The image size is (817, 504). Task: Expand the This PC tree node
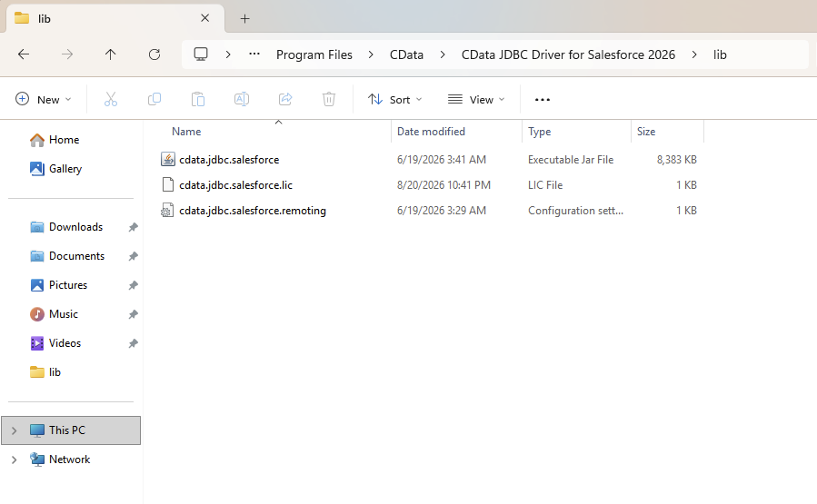pos(14,430)
